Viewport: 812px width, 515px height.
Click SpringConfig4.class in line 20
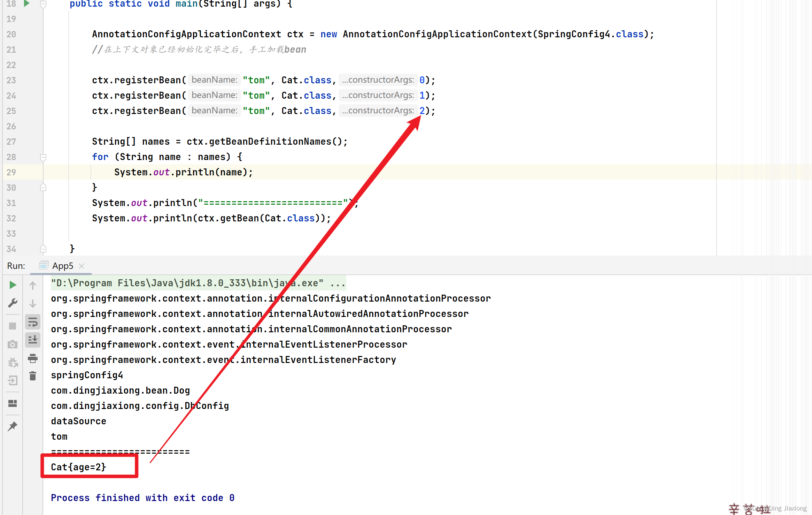[590, 34]
